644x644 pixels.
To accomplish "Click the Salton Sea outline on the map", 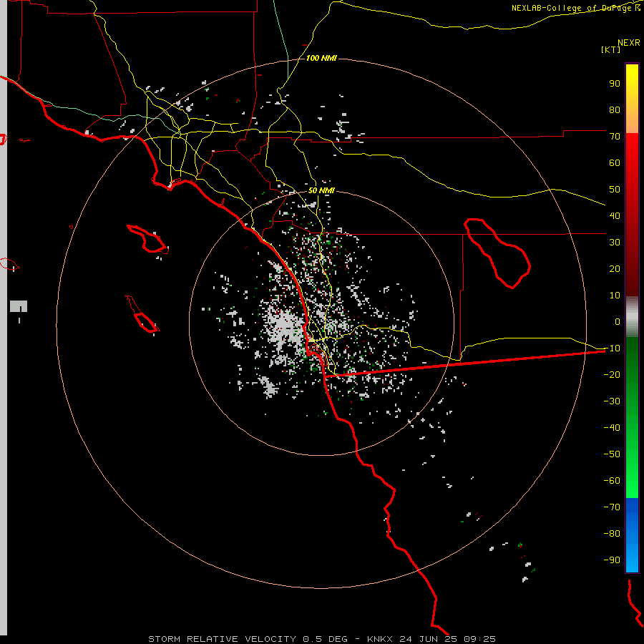I will pyautogui.click(x=497, y=253).
